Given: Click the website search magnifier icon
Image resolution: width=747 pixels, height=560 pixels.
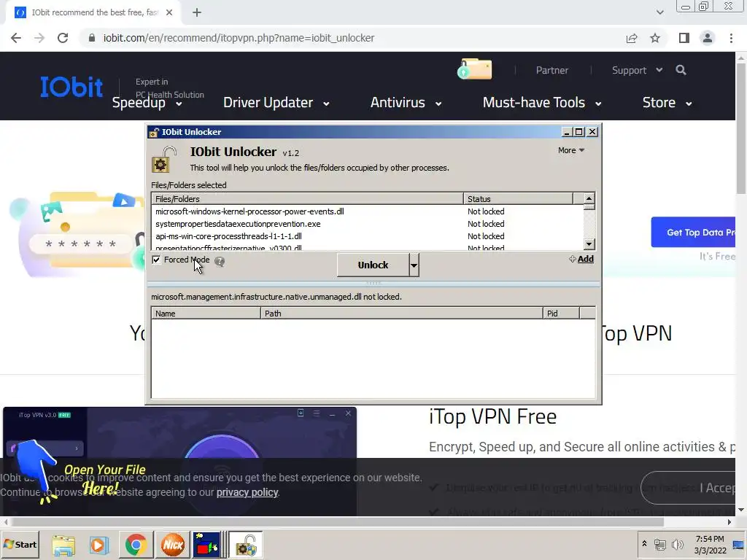Looking at the screenshot, I should [x=681, y=71].
